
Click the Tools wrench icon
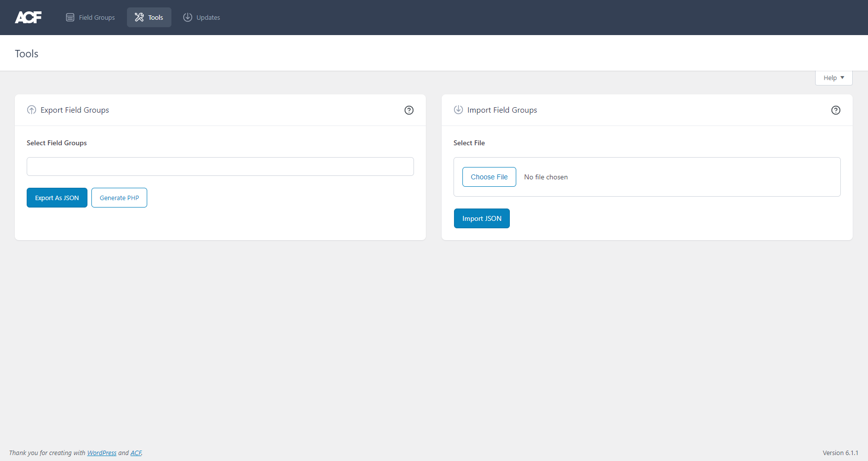[x=139, y=17]
